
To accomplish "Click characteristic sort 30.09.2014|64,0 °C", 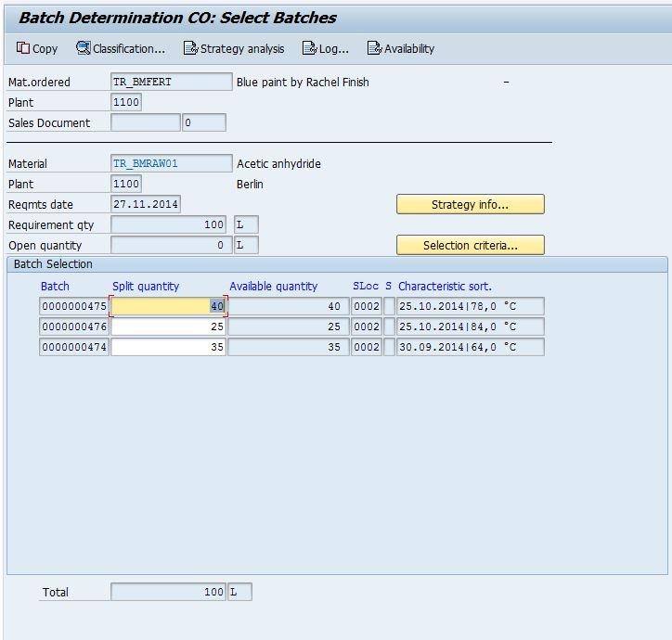I will 471,347.
